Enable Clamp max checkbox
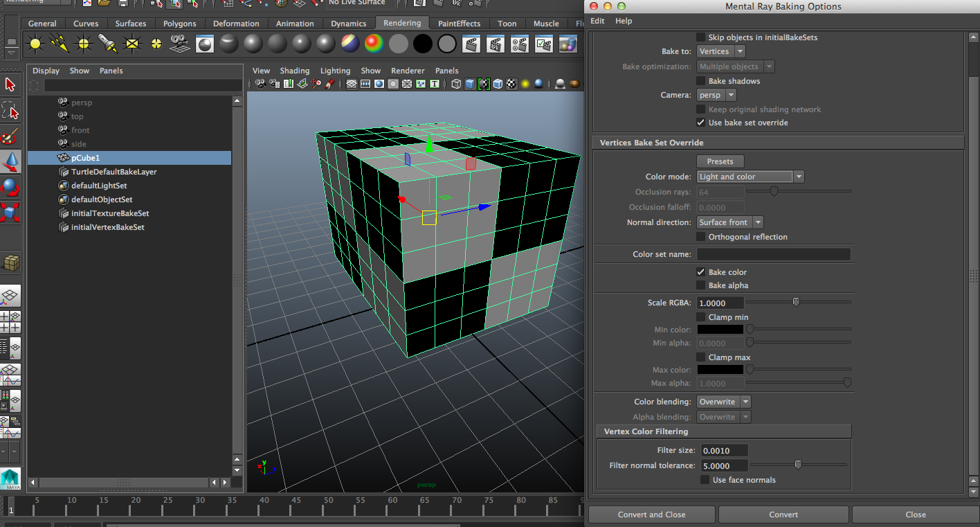This screenshot has height=527, width=980. (701, 357)
